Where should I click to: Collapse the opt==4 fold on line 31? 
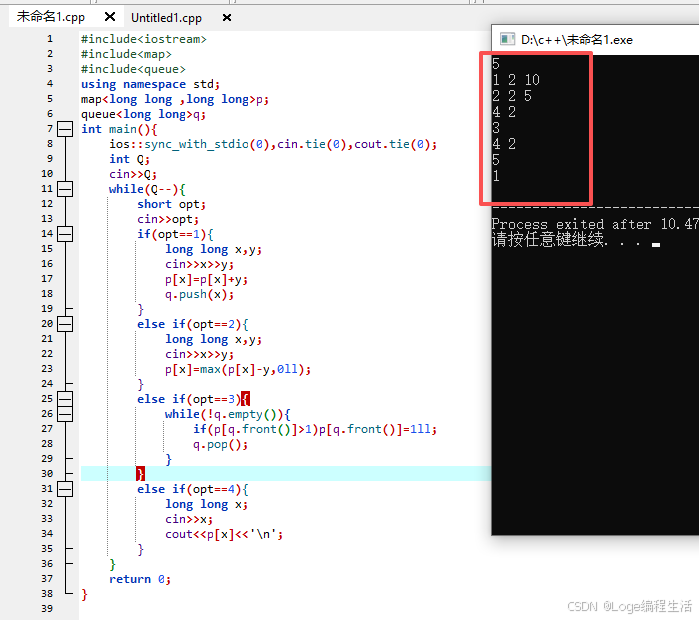[x=65, y=489]
